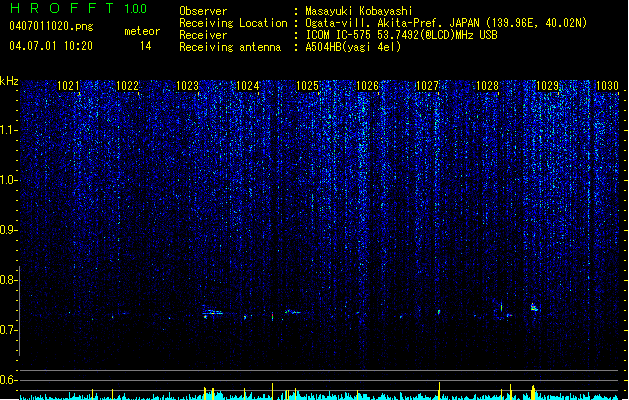Click the 1028 time marker
Screen dimensions: 629x400
[x=487, y=86]
